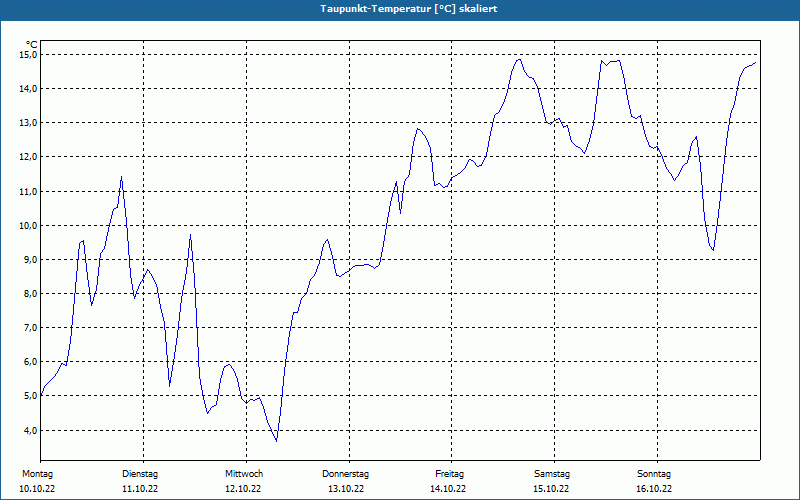Click the date 10.10.22
Image resolution: width=800 pixels, height=500 pixels.
[37, 489]
